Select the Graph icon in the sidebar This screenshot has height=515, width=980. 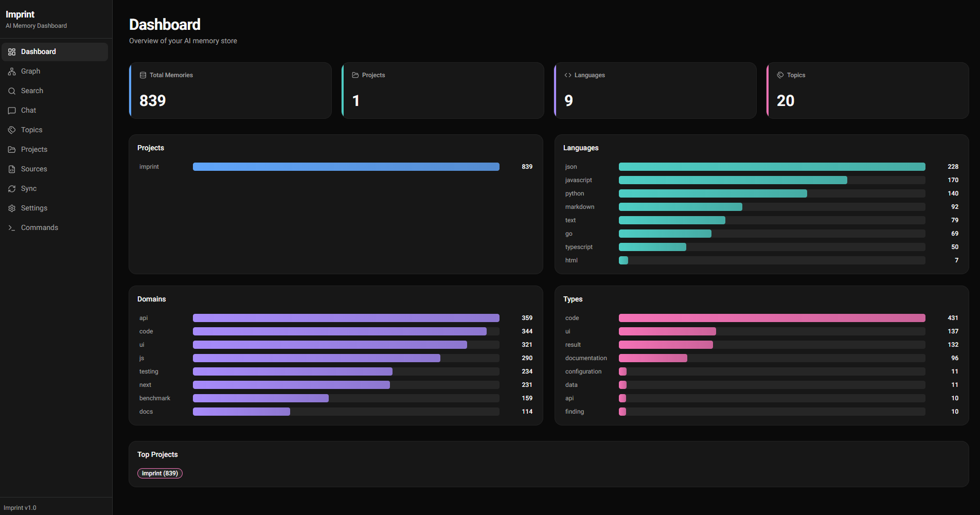(12, 71)
